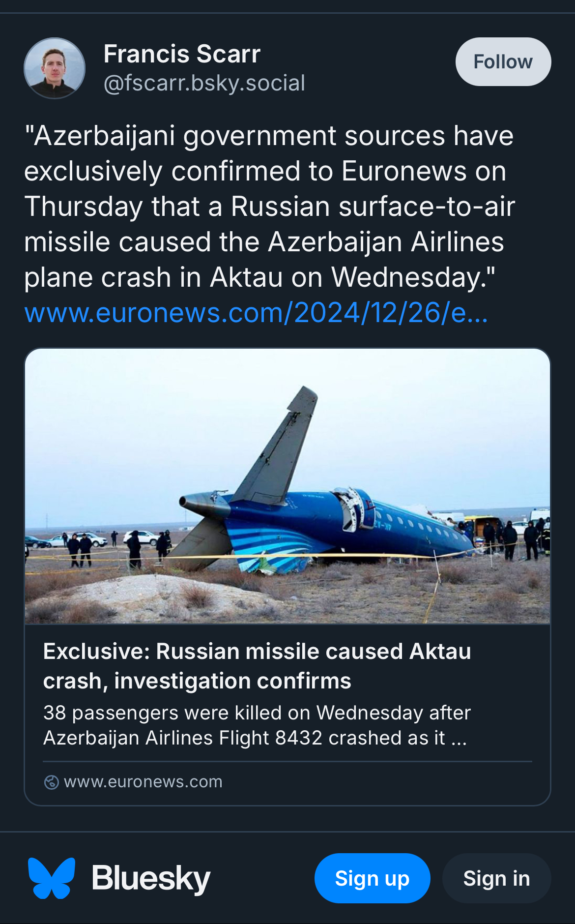Viewport: 575px width, 924px height.
Task: Open the @fscarr.bsky.social handle
Action: (x=204, y=83)
